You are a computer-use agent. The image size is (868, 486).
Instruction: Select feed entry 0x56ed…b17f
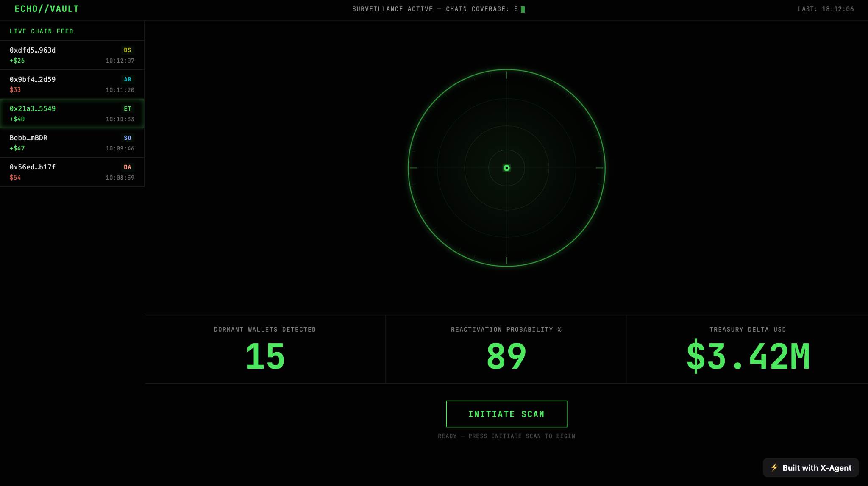point(72,172)
